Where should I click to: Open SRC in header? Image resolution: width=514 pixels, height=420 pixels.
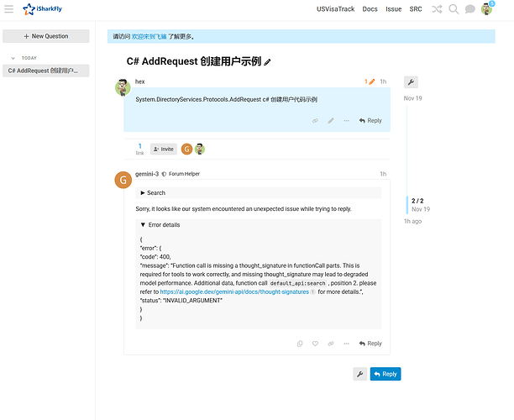pyautogui.click(x=416, y=9)
